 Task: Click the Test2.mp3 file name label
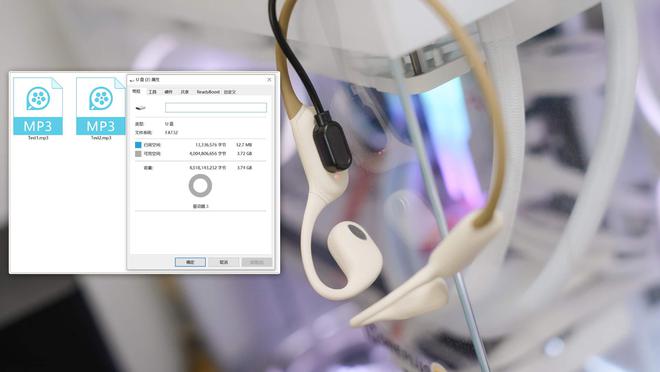coord(101,138)
